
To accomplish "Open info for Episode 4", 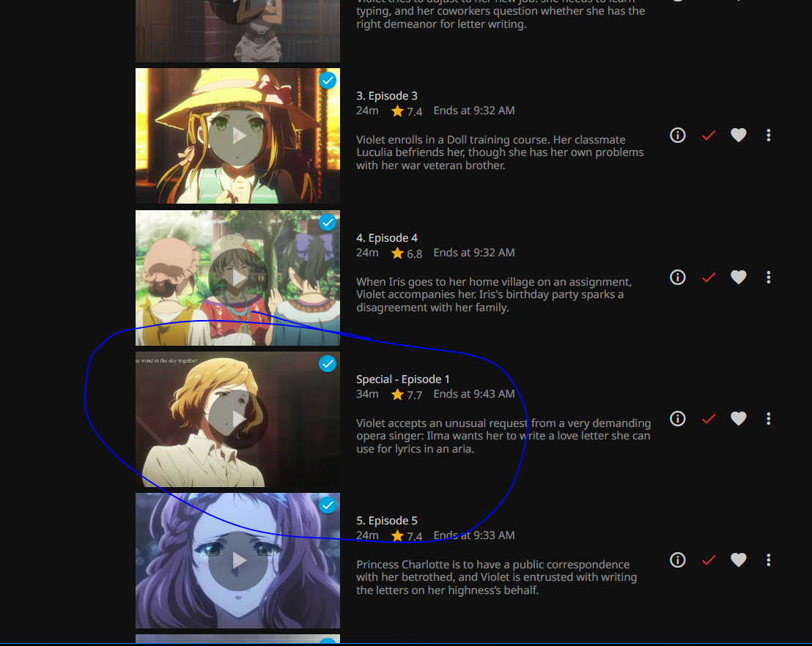I will [x=677, y=278].
